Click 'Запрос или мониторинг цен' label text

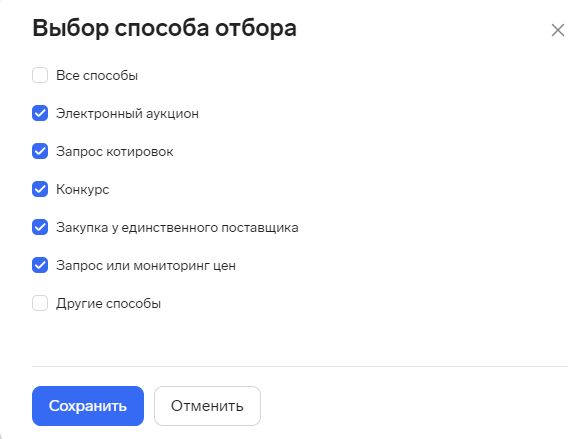(146, 265)
